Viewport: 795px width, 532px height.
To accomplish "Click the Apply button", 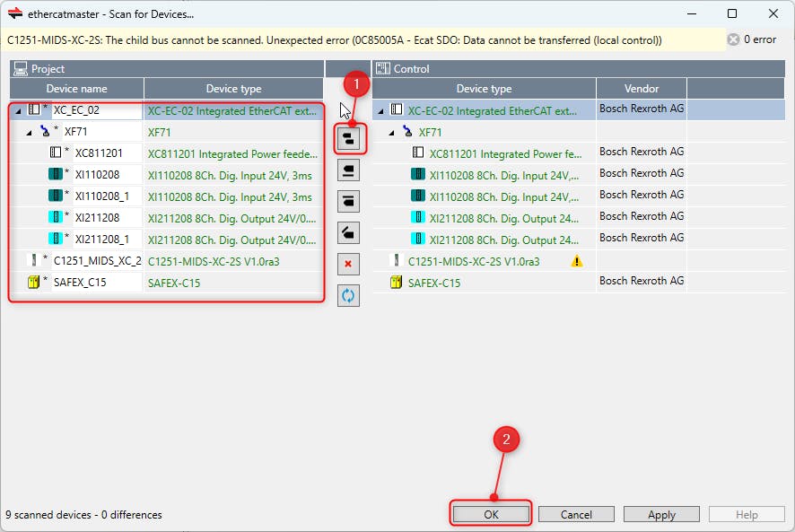I will [660, 515].
